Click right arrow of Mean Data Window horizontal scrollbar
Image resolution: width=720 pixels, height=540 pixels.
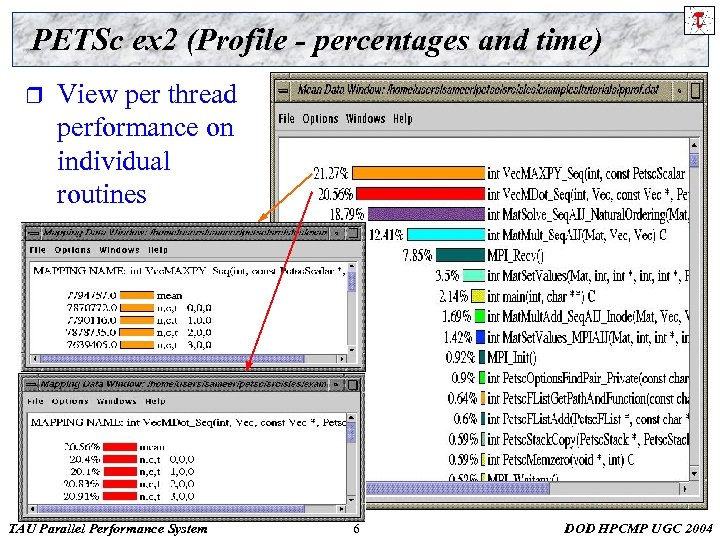tap(684, 489)
